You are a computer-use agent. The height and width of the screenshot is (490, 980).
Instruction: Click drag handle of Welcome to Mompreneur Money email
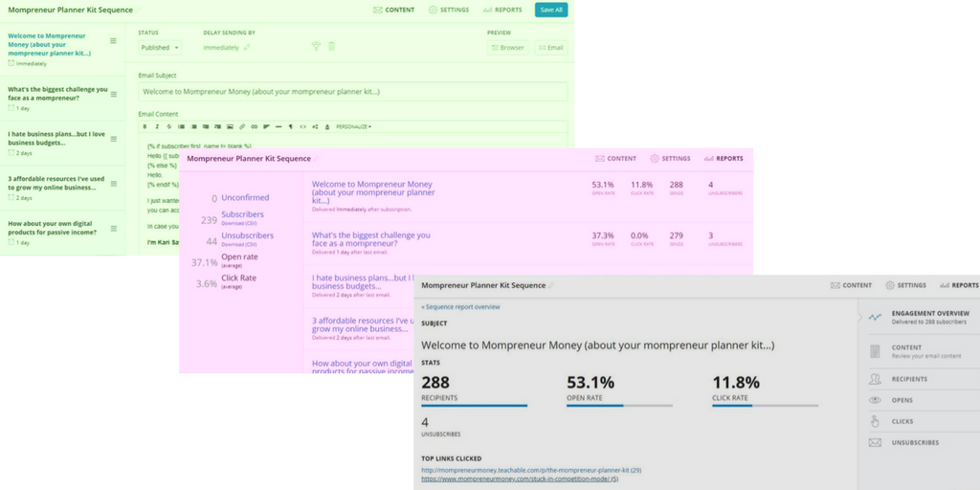(113, 40)
